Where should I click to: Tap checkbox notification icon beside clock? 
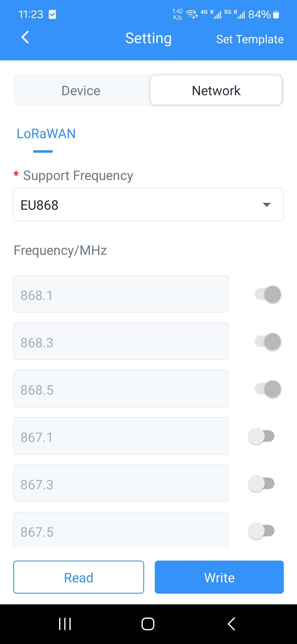(x=52, y=14)
